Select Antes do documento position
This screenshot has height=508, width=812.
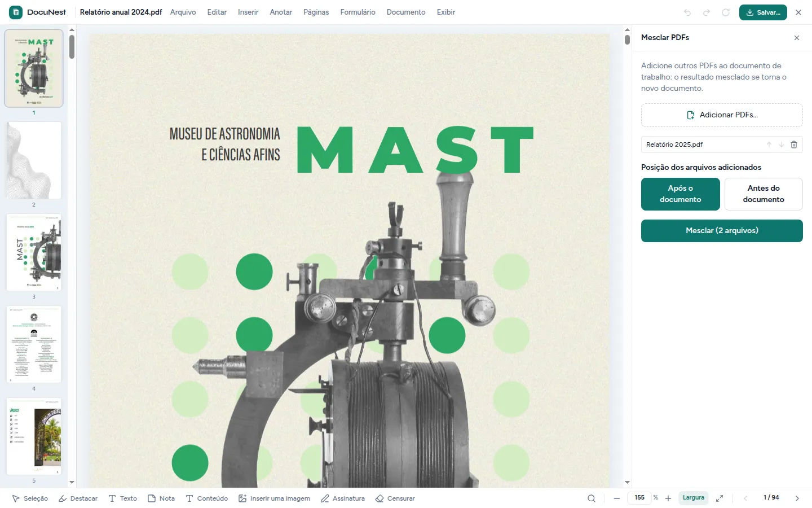(764, 194)
